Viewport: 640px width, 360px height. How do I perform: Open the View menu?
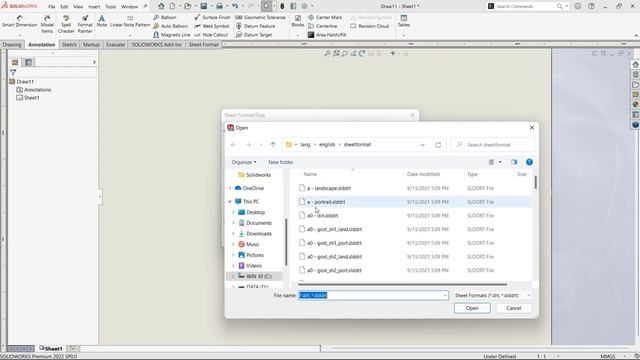tap(78, 7)
